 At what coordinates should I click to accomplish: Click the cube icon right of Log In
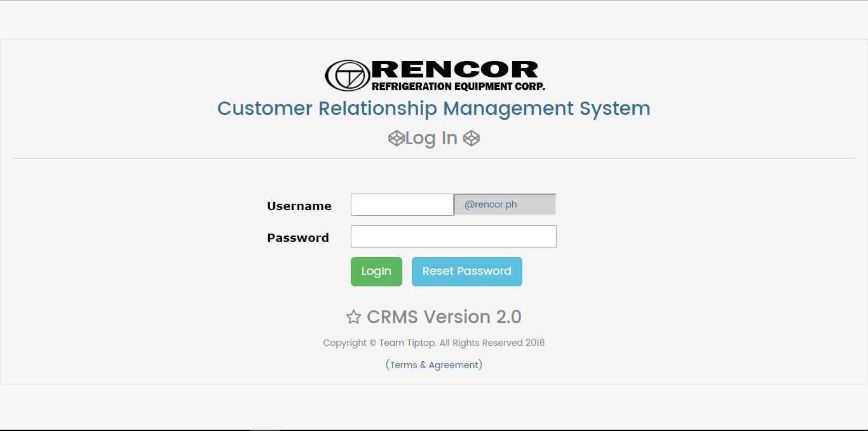point(471,138)
